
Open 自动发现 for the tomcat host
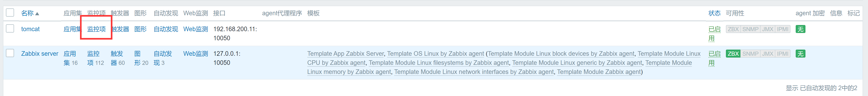165,29
